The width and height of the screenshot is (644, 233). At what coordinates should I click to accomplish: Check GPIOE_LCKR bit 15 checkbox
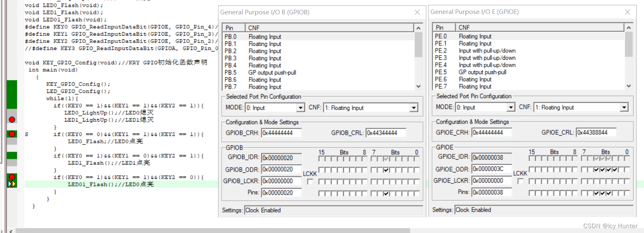click(532, 181)
